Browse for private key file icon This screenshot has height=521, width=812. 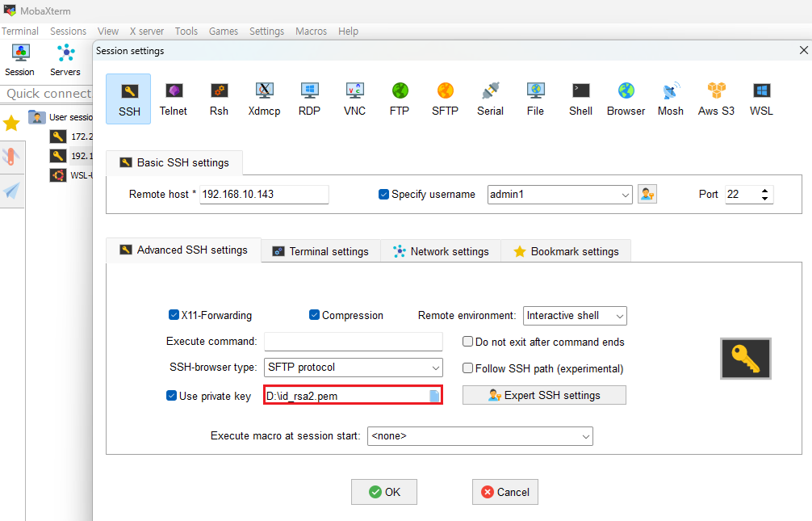pos(434,396)
